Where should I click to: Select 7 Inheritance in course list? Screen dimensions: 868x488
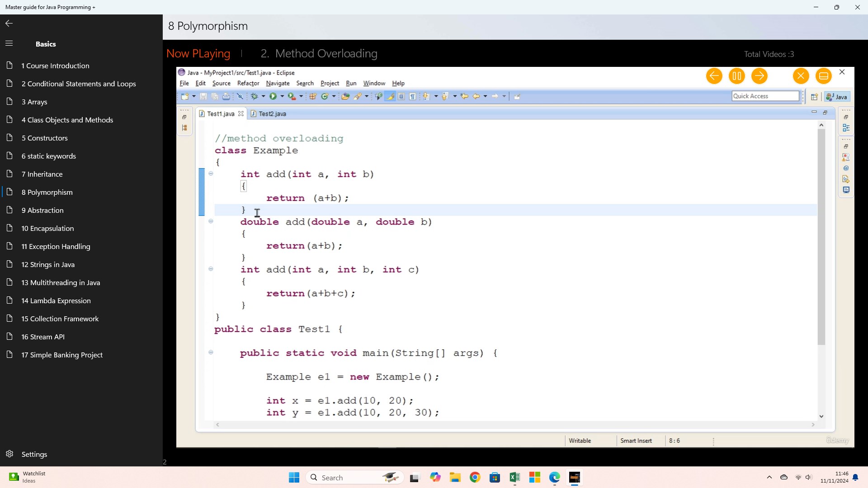[42, 174]
